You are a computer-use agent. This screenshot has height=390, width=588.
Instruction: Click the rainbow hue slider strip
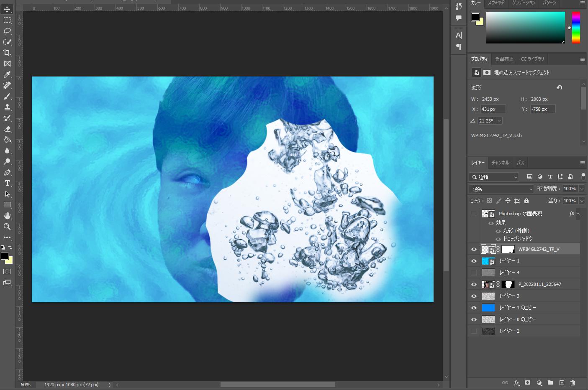click(x=576, y=27)
